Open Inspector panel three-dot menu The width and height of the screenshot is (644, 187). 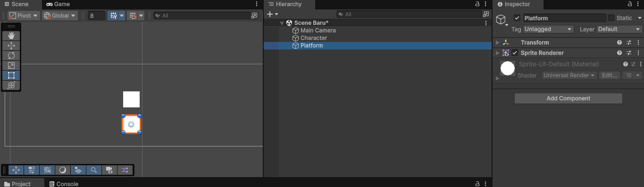pyautogui.click(x=638, y=4)
